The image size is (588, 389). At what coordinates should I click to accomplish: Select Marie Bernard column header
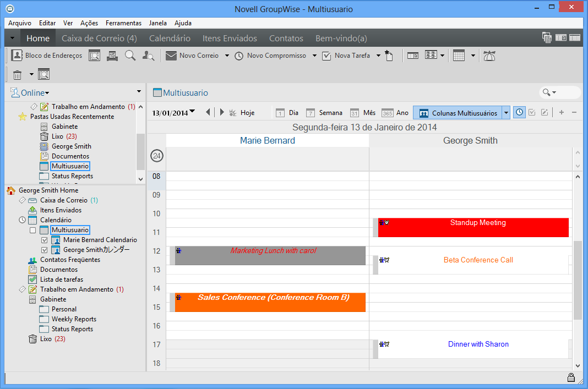click(x=268, y=140)
